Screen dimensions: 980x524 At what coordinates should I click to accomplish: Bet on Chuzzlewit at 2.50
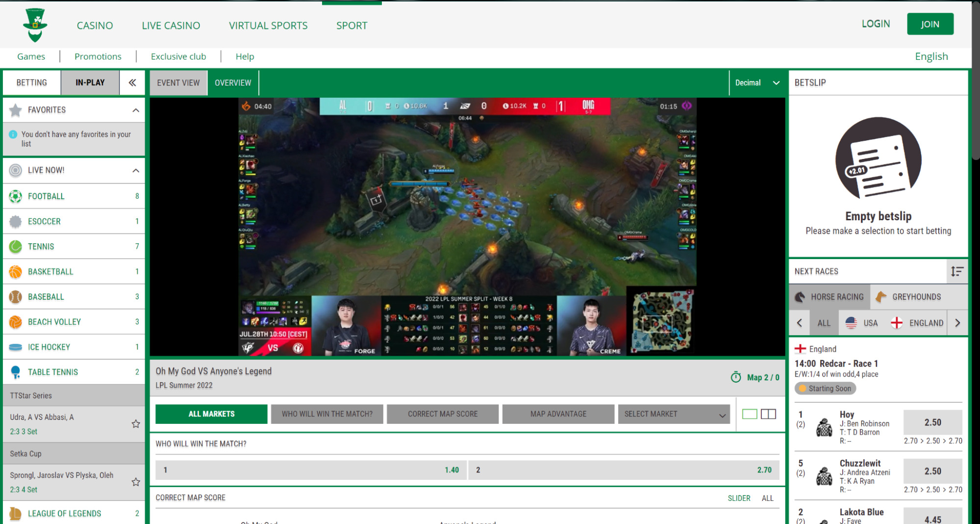pos(932,471)
